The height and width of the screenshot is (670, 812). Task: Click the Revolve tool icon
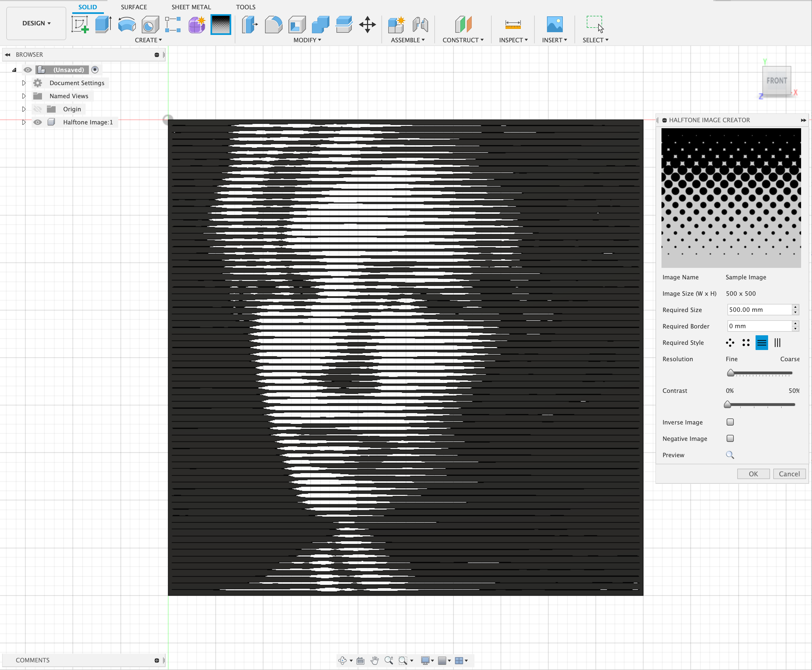tap(127, 24)
